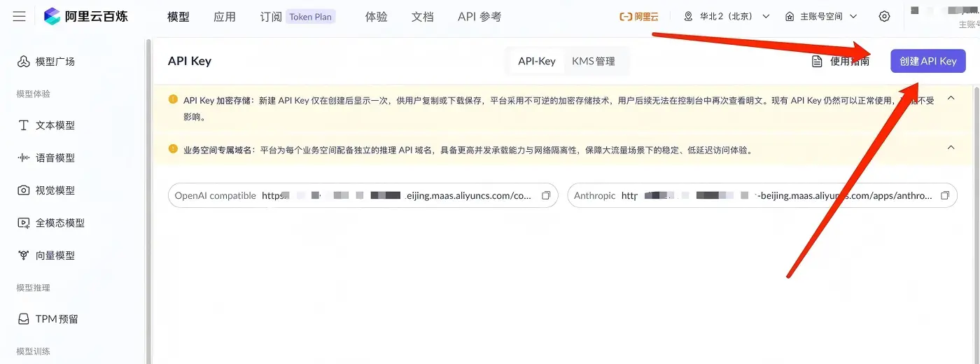Screen dimensions: 980x364
Task: Switch to the KMS 管理 tab
Action: [594, 61]
